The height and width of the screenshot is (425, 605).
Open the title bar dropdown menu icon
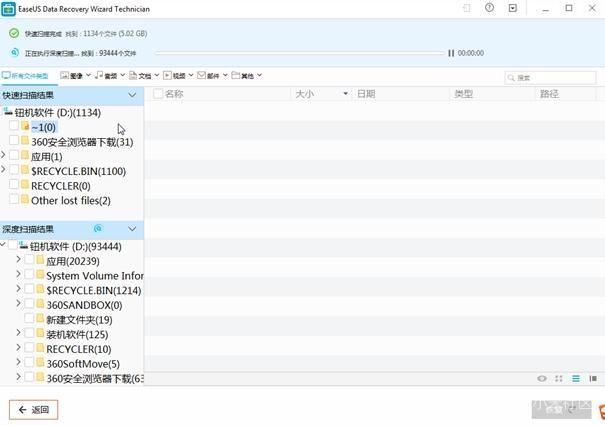coord(512,8)
